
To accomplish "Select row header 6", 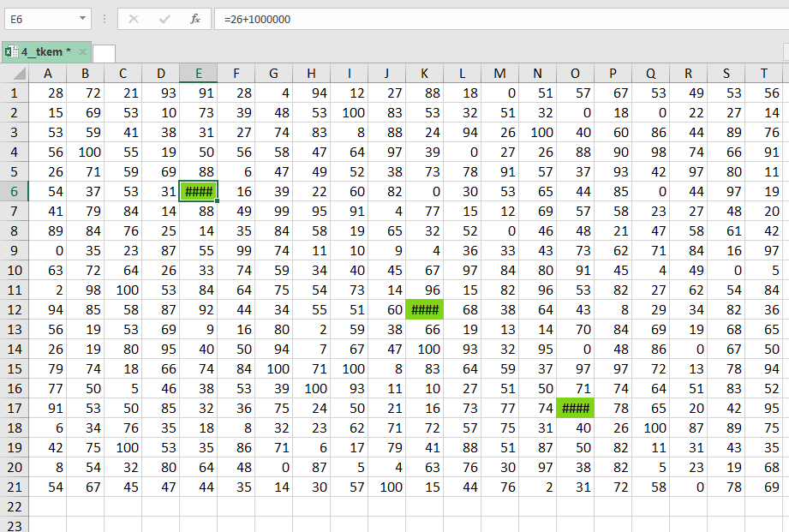I will (x=14, y=191).
